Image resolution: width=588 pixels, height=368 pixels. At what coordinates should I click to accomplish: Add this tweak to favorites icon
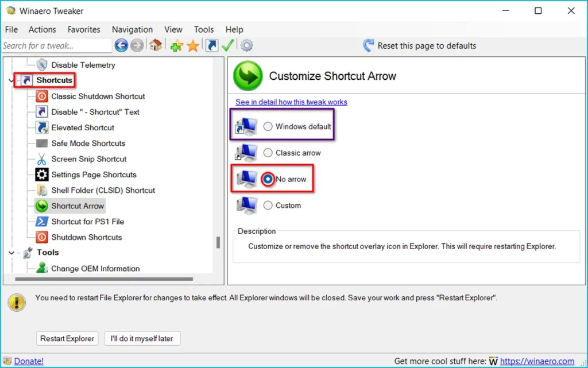[x=176, y=46]
